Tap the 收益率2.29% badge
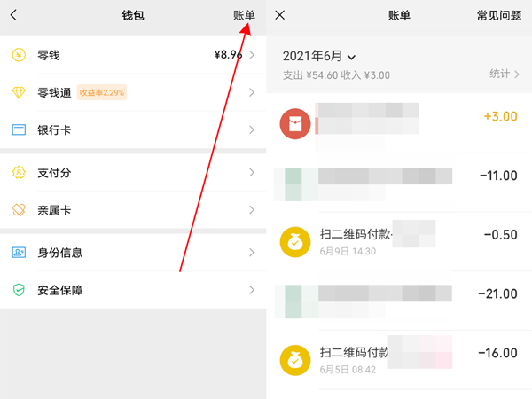The image size is (532, 399). click(102, 92)
